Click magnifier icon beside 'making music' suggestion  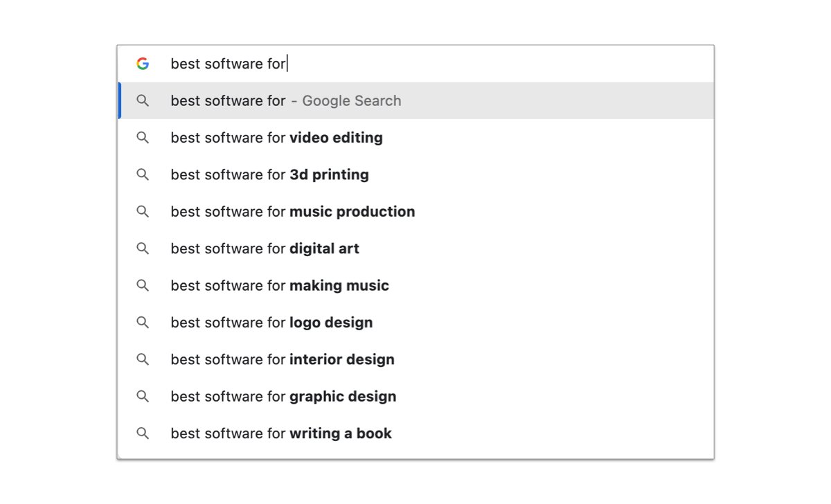(143, 285)
